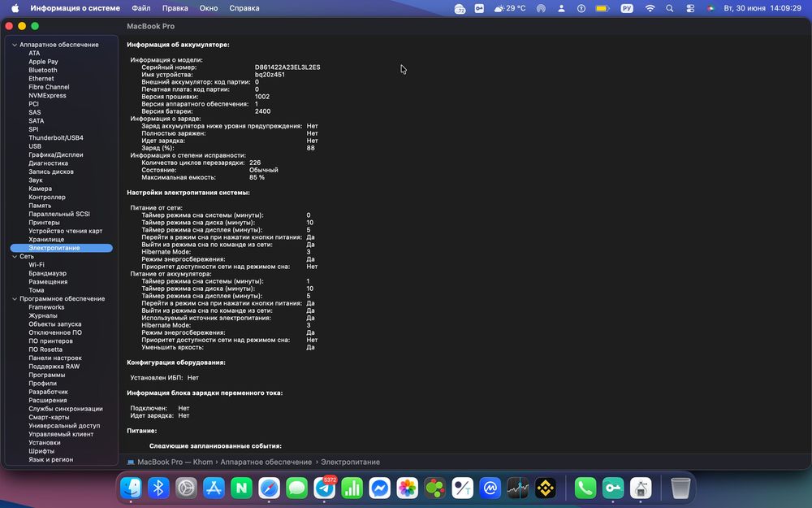Launch Stocks app from Dock
Viewport: 812px width, 508px height.
(518, 488)
